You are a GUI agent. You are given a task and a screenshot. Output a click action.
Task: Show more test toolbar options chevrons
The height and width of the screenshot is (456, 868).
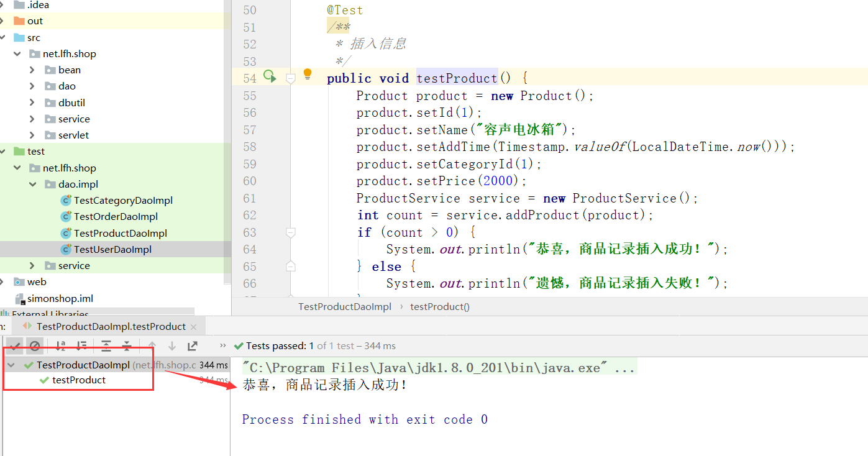pyautogui.click(x=223, y=346)
